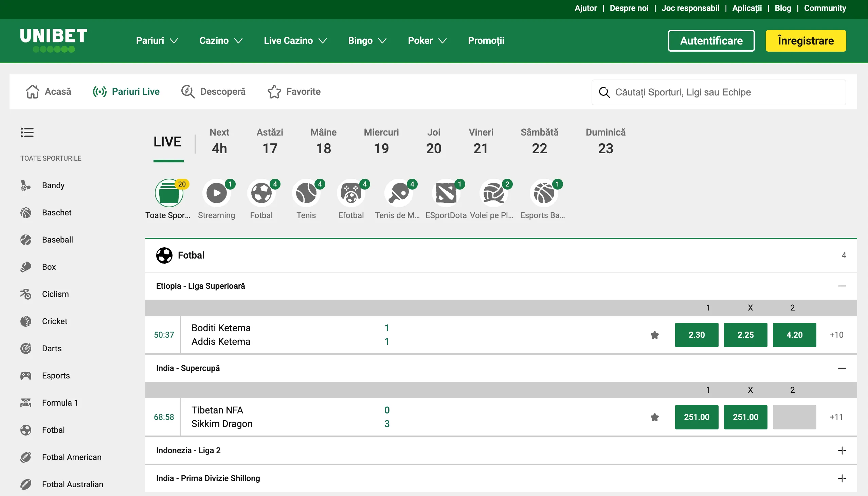Open the Fotbal live sport icon
Screen dimensions: 868x496
click(x=261, y=193)
